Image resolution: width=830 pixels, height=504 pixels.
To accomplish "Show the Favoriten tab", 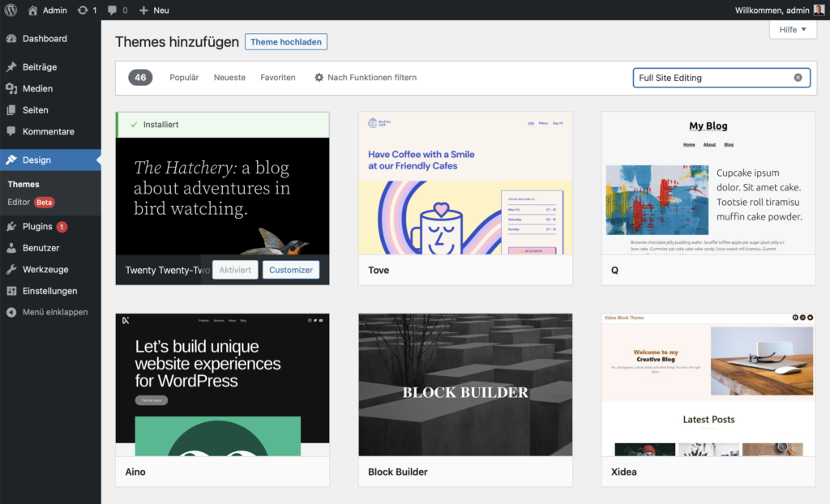I will (278, 77).
